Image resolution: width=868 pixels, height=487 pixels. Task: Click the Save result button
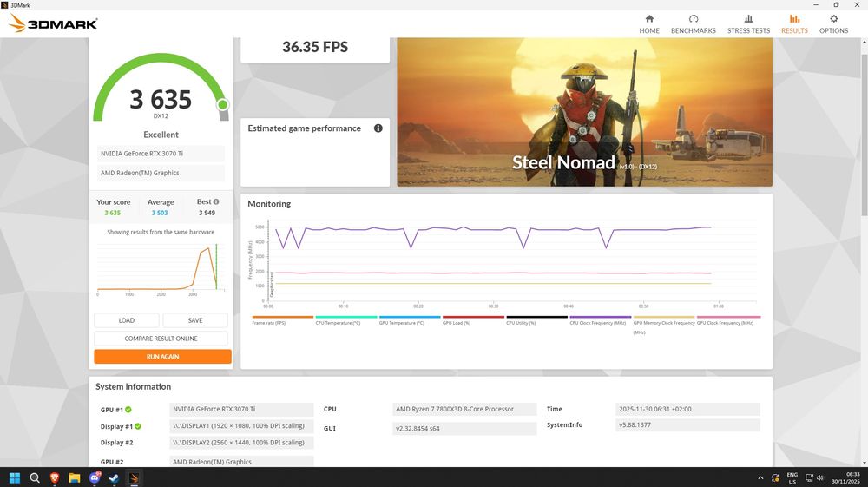[x=194, y=320]
